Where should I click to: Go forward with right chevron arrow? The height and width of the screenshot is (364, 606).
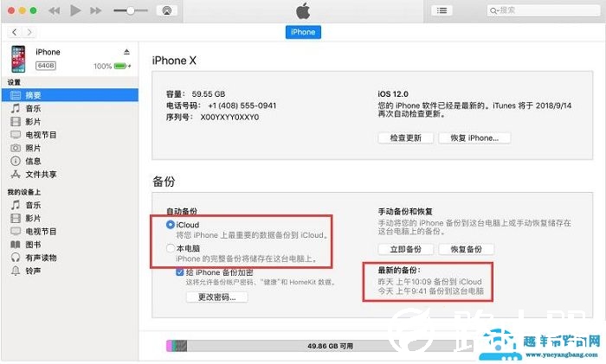29,32
